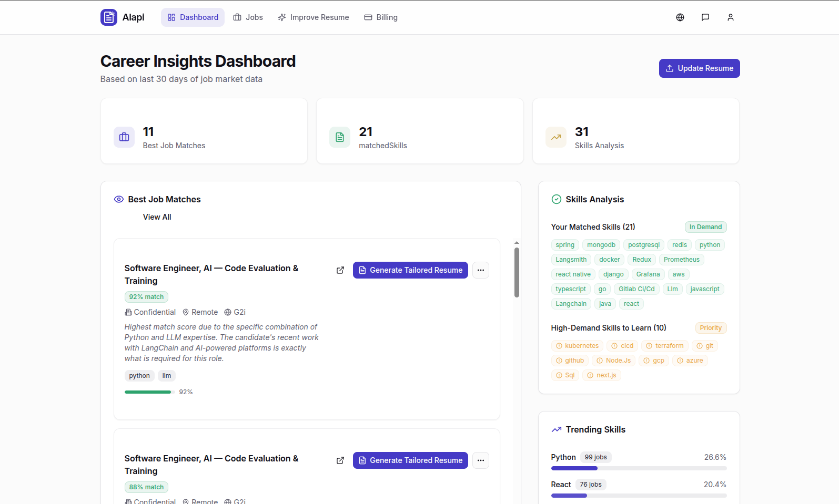Click the spring matched skill chip
This screenshot has height=504, width=839.
[565, 245]
